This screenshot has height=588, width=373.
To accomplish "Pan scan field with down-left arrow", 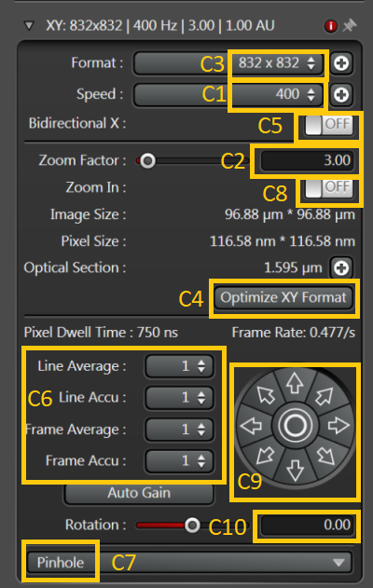I will click(x=266, y=456).
